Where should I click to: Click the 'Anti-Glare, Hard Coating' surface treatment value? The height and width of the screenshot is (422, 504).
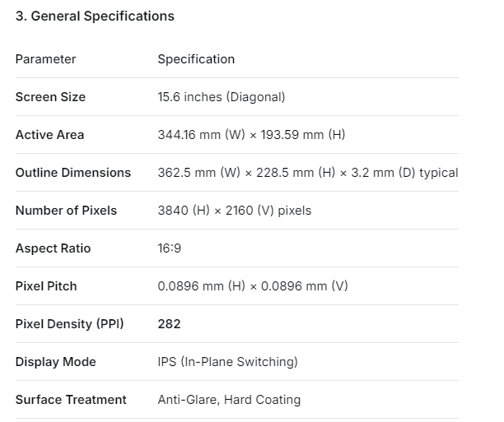tap(229, 400)
